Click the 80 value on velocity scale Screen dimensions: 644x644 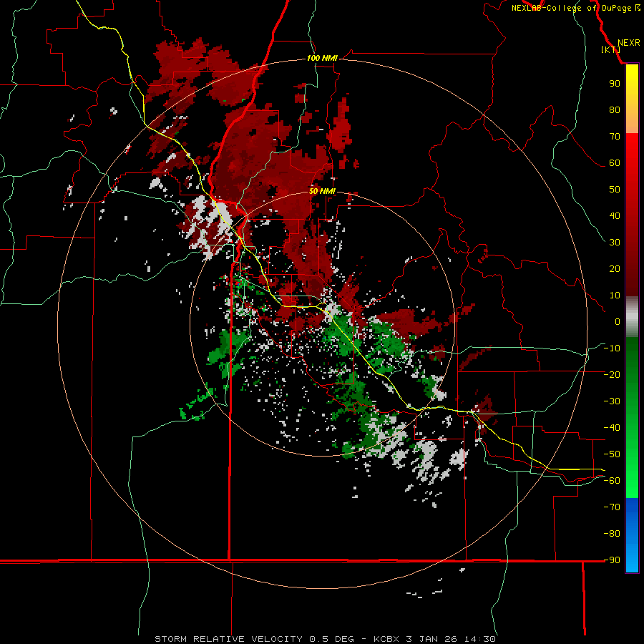coord(615,109)
